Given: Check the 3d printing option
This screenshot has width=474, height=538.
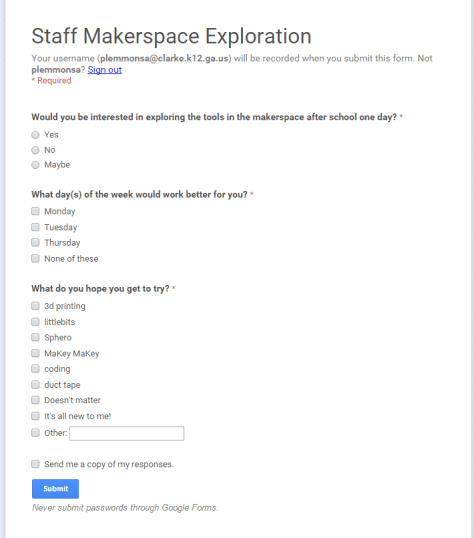Looking at the screenshot, I should 35,306.
